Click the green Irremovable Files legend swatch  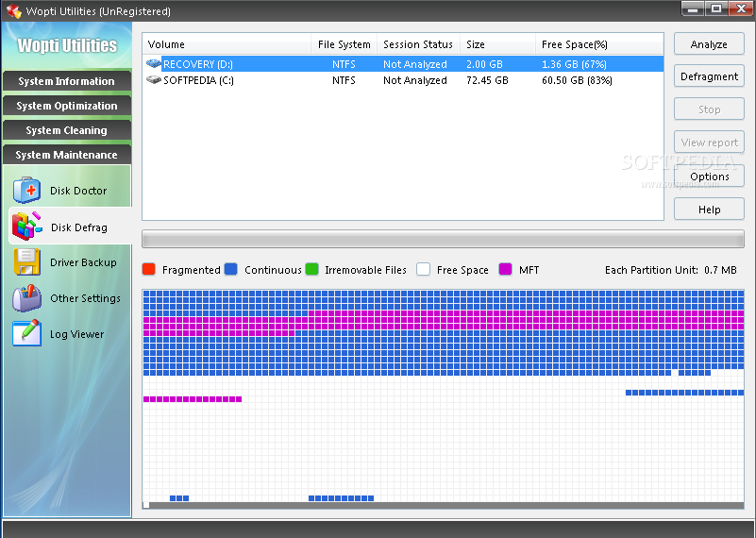[x=312, y=269]
